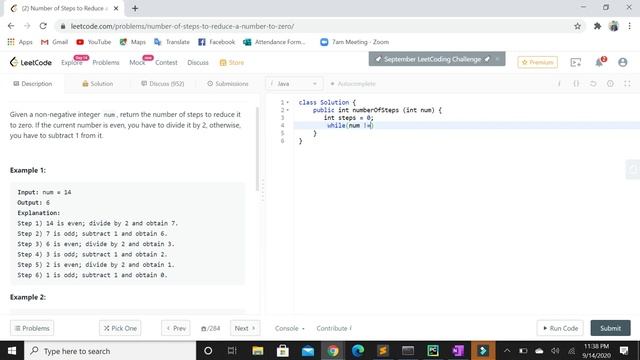The height and width of the screenshot is (360, 640).
Task: Click the Contribute link
Action: click(334, 328)
